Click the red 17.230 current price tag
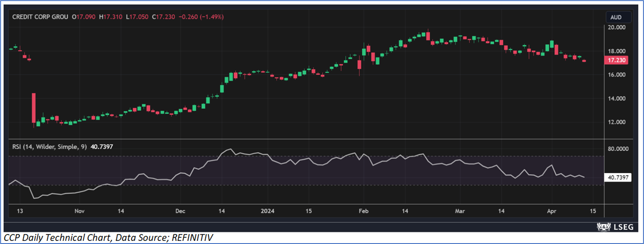Screen dimensions: 644x244 click(617, 60)
